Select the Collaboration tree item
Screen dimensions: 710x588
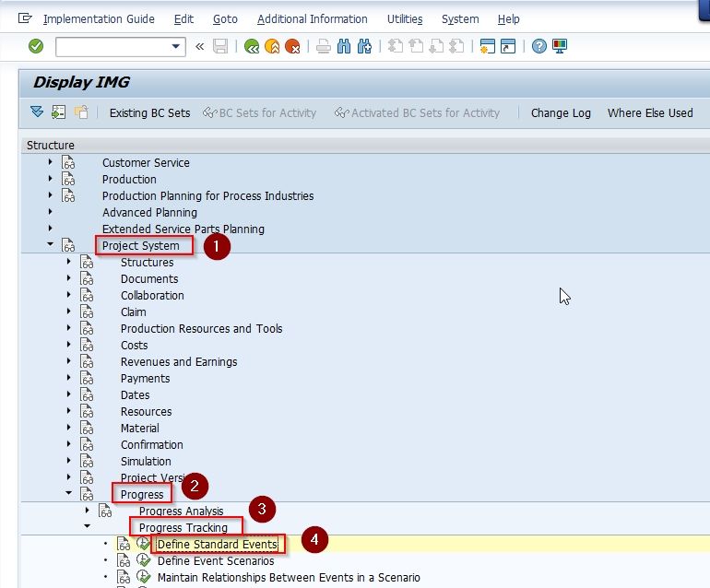(x=152, y=295)
